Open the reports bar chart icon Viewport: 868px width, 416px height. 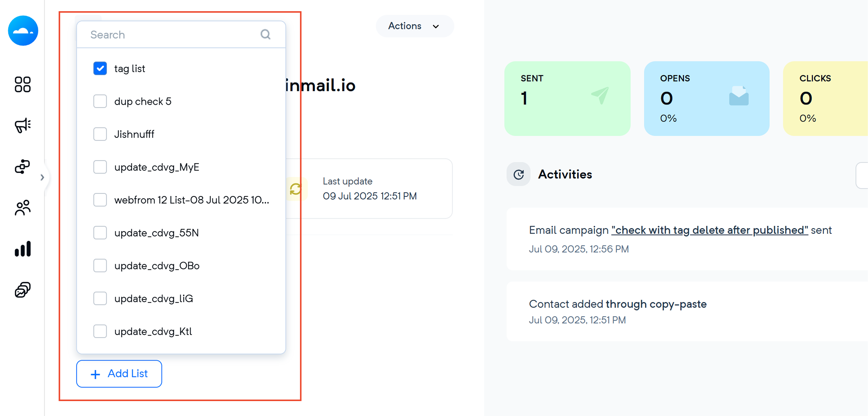click(x=23, y=249)
